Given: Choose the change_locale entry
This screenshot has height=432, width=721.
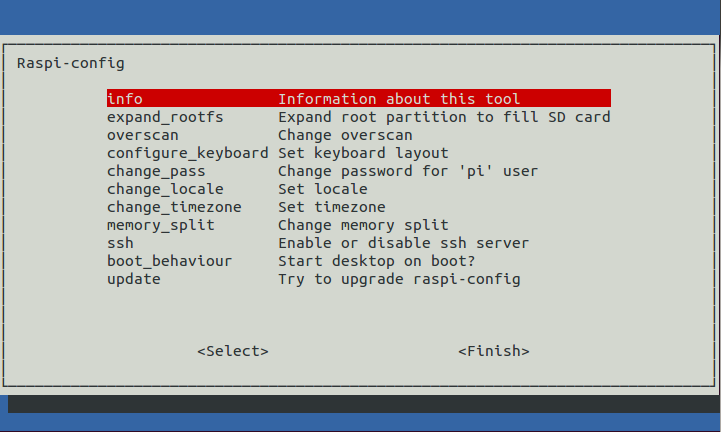Looking at the screenshot, I should pyautogui.click(x=165, y=189).
